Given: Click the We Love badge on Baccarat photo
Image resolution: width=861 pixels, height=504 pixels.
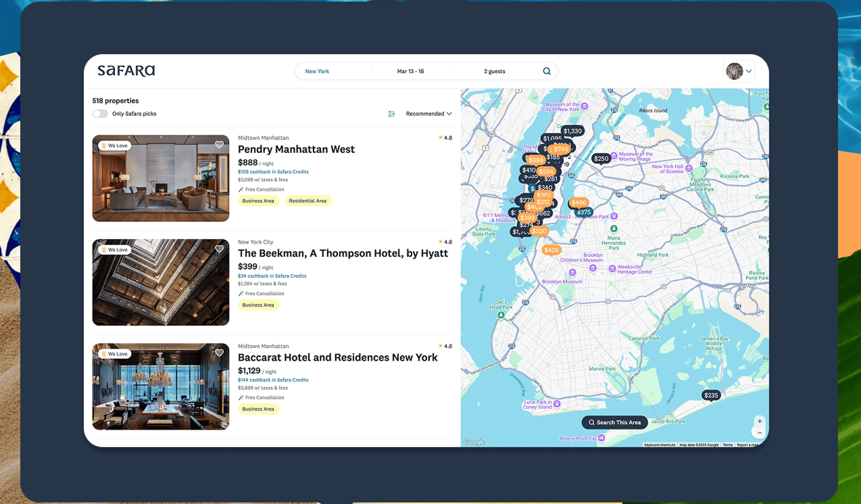Looking at the screenshot, I should 115,354.
